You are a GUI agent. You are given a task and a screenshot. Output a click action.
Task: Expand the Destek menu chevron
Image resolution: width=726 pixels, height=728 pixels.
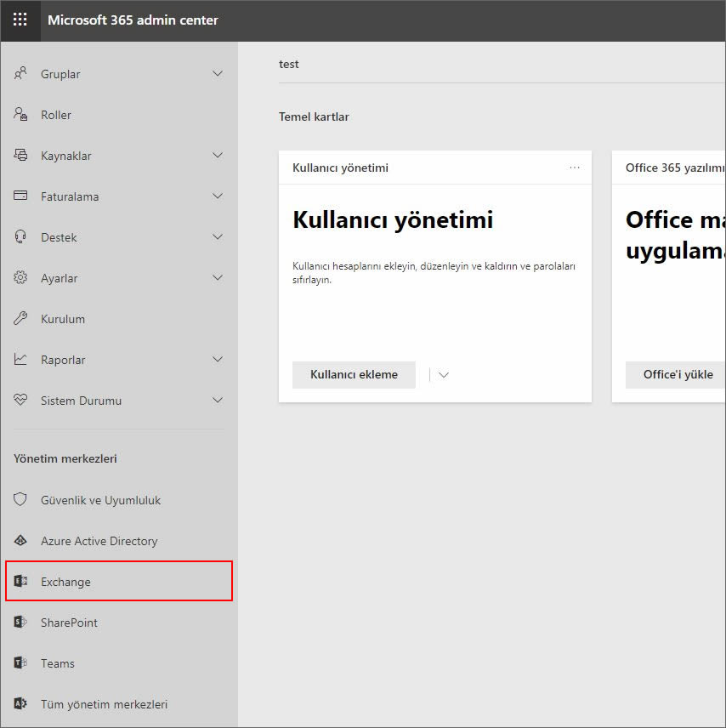tap(218, 236)
